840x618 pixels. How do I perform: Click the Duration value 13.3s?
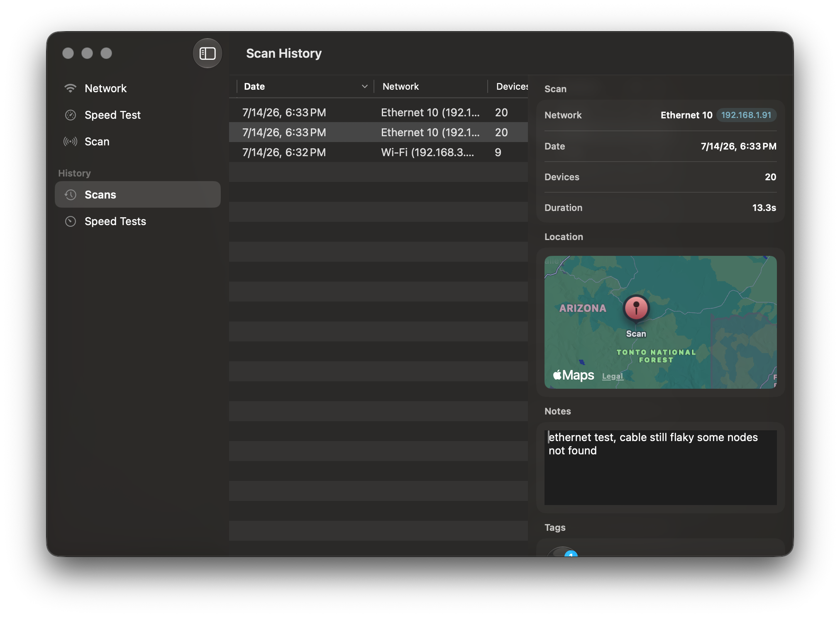click(x=764, y=208)
